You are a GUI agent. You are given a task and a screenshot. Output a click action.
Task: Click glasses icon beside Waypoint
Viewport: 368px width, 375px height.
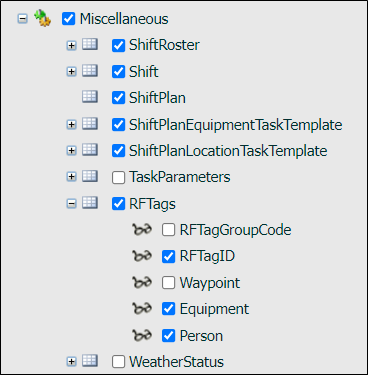pos(142,283)
